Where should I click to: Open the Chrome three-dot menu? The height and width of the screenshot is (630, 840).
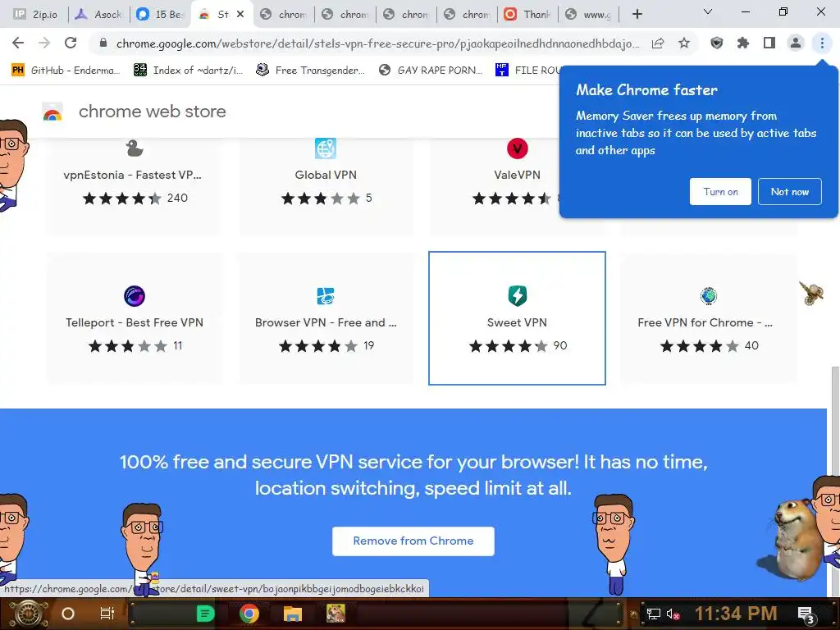[822, 43]
